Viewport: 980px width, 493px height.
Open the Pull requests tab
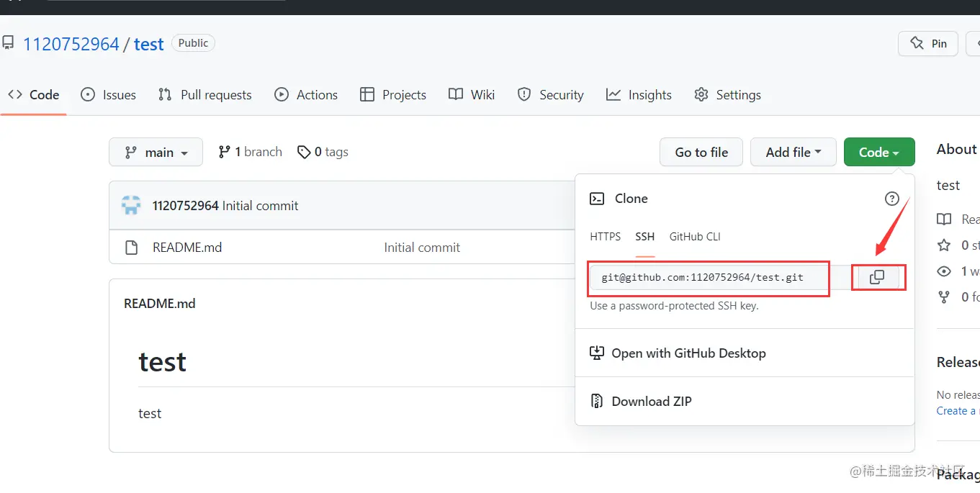tap(205, 94)
